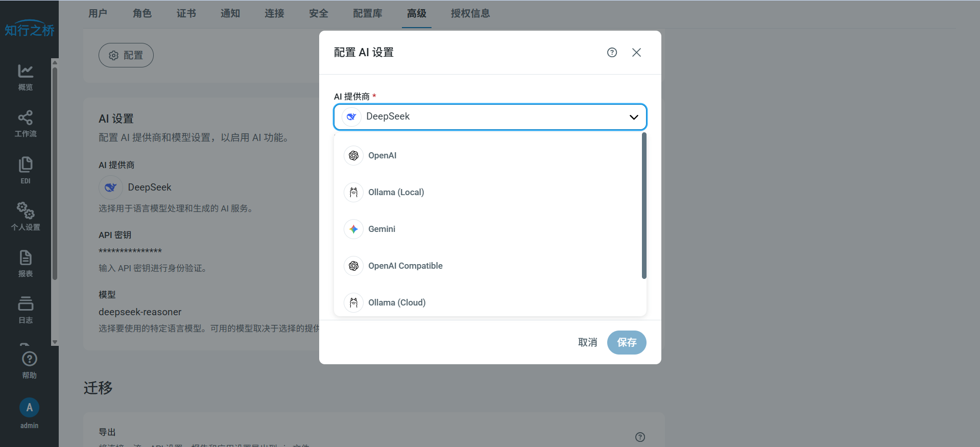Pick Gemini in the provider list

coord(381,229)
